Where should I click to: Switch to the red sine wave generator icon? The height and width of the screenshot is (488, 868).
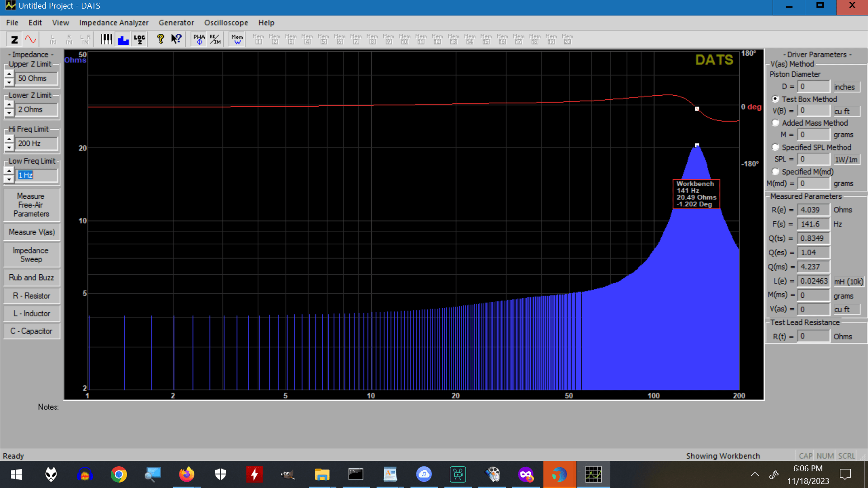tap(30, 39)
